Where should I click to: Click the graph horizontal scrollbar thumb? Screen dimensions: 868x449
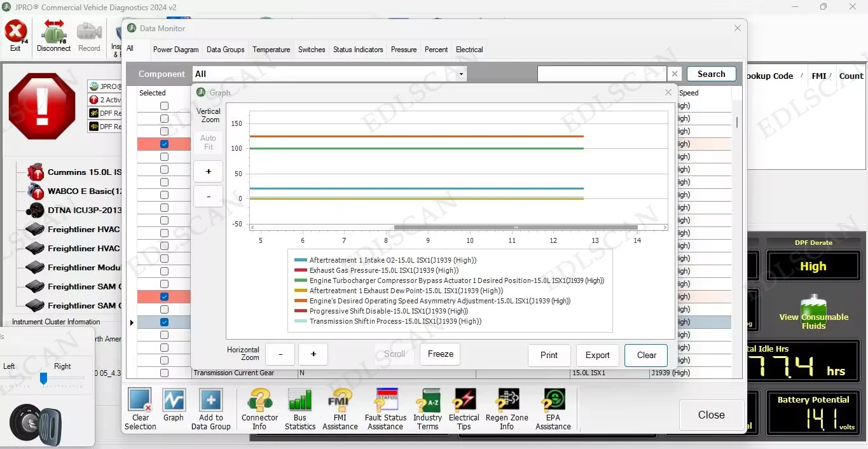point(516,227)
